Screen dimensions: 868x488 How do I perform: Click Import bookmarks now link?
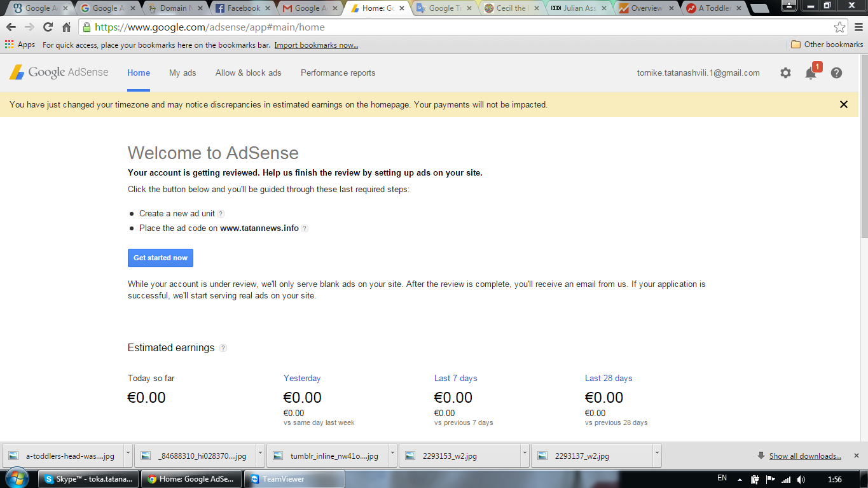coord(316,45)
